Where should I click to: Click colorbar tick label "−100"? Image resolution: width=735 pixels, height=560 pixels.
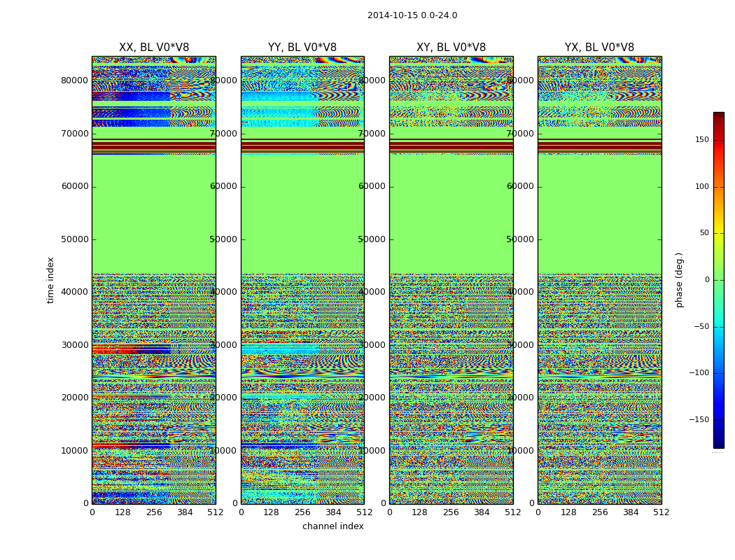(699, 372)
